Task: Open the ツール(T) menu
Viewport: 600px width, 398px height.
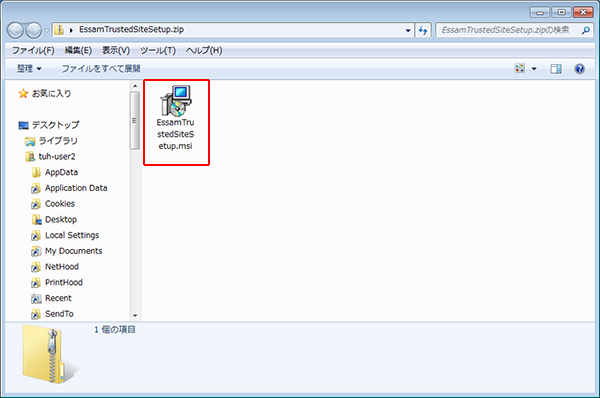Action: 158,51
